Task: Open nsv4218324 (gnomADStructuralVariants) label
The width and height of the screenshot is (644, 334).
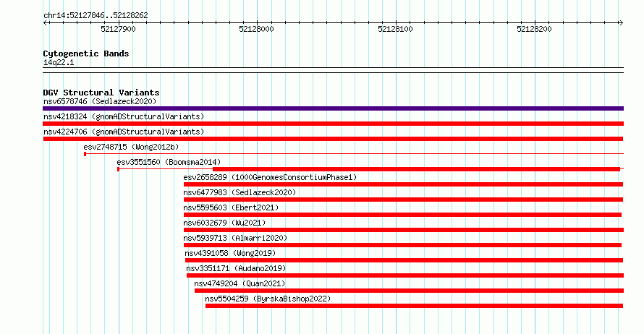Action: coord(124,116)
